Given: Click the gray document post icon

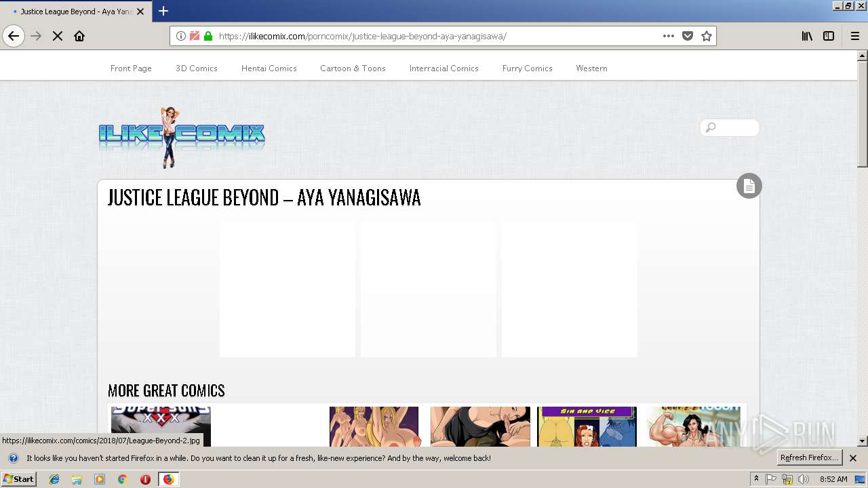Looking at the screenshot, I should pyautogui.click(x=749, y=186).
